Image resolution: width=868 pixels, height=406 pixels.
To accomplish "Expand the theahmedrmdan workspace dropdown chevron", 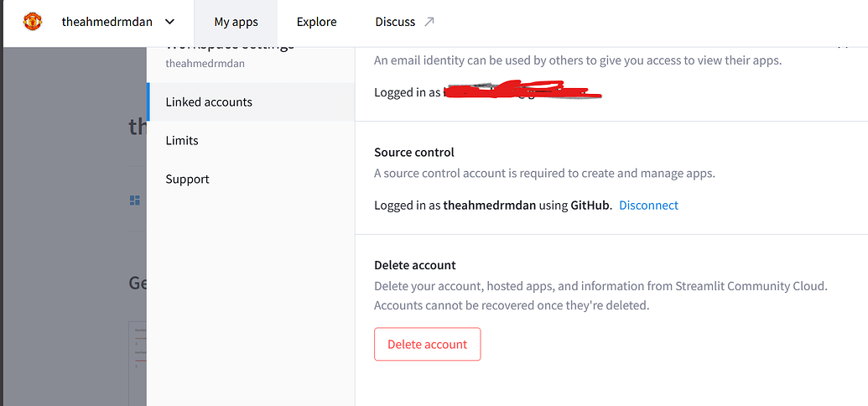I will [x=170, y=22].
